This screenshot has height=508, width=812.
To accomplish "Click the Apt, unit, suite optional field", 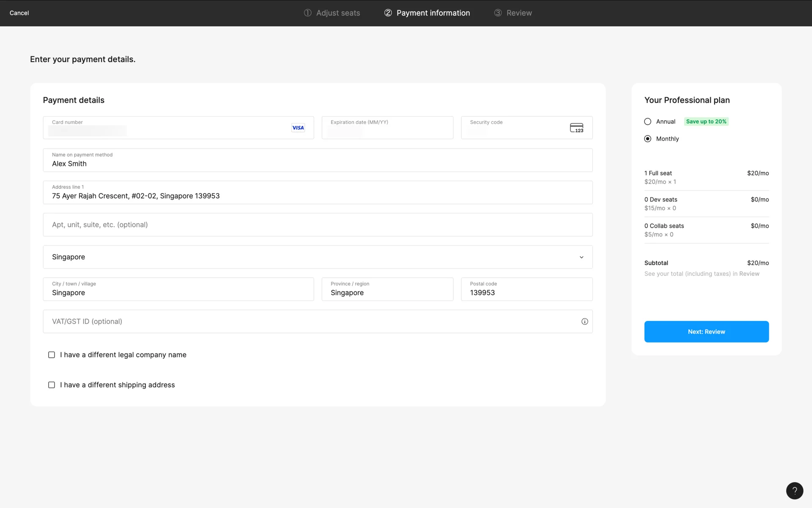I will [317, 225].
